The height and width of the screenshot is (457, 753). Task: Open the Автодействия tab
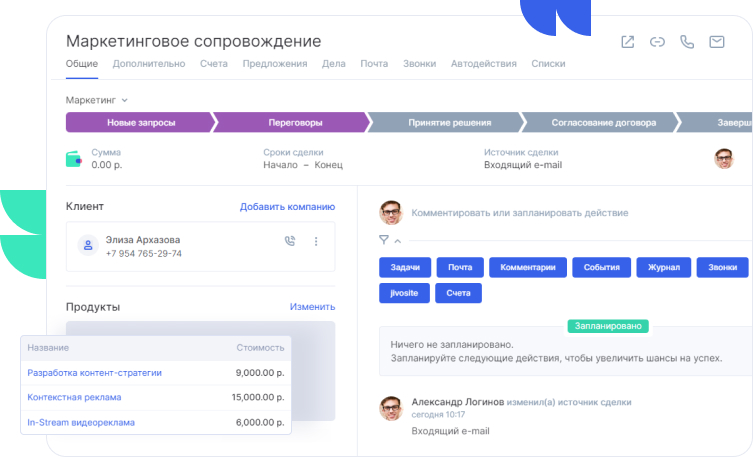[x=483, y=64]
